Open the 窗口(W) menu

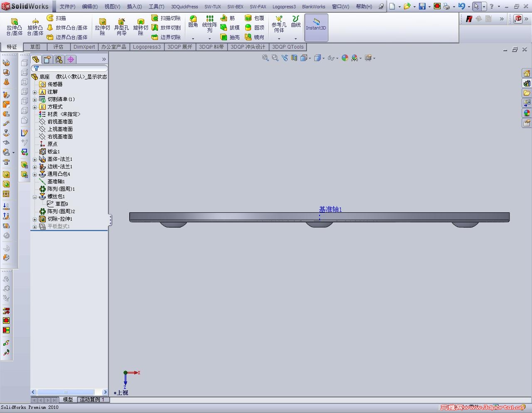(341, 7)
